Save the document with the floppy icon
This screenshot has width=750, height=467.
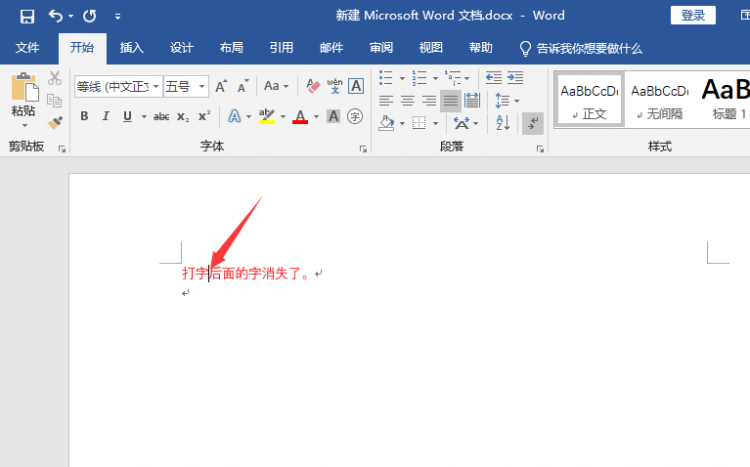27,16
